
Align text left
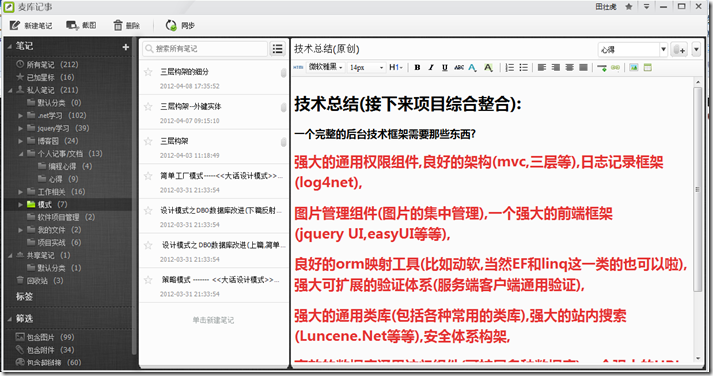coord(542,67)
